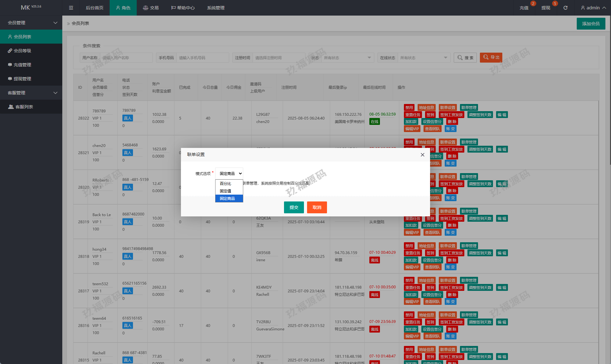Close the 联单设置 dialog with X
611x364 pixels.
423,155
